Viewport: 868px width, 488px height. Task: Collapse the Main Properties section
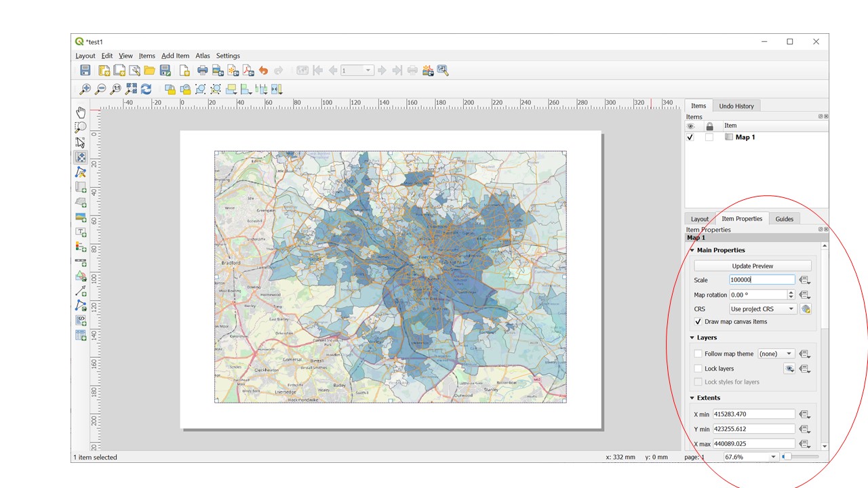pyautogui.click(x=692, y=250)
